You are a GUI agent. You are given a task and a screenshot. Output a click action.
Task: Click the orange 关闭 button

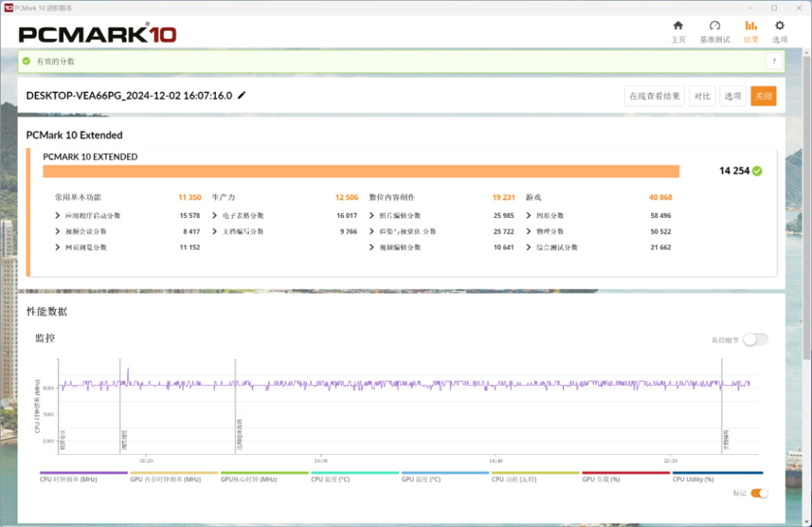click(x=763, y=95)
